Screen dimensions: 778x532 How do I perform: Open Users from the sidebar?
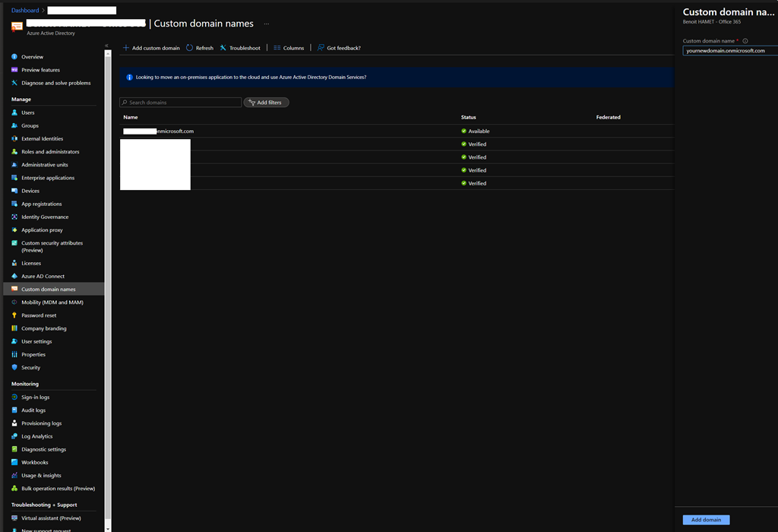coord(27,112)
